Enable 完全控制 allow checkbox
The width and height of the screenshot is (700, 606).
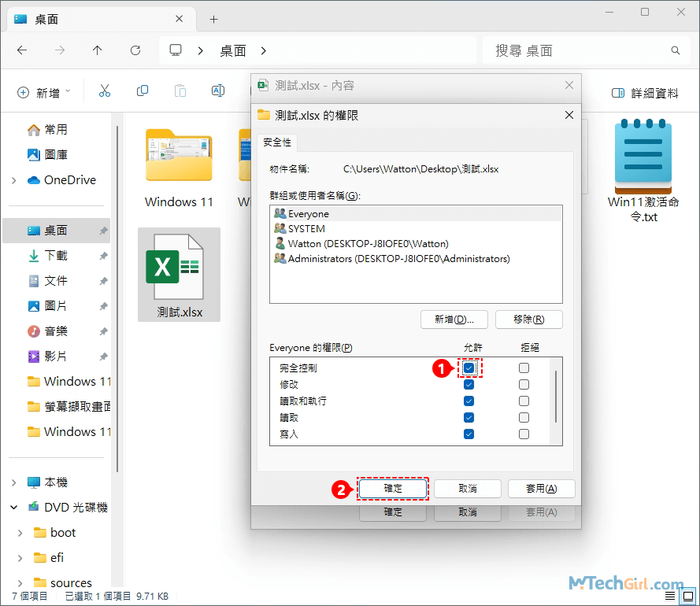pyautogui.click(x=469, y=368)
